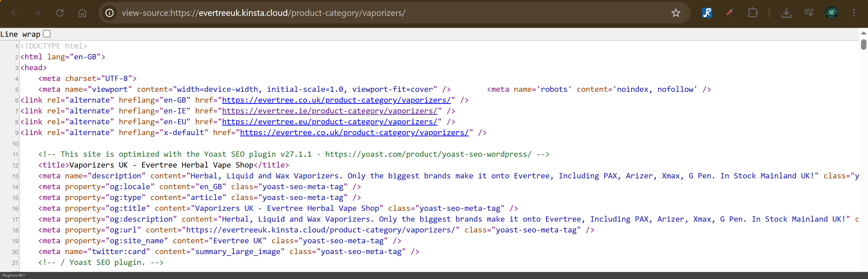The width and height of the screenshot is (868, 279).
Task: Bookmark this page with the star icon
Action: point(676,13)
